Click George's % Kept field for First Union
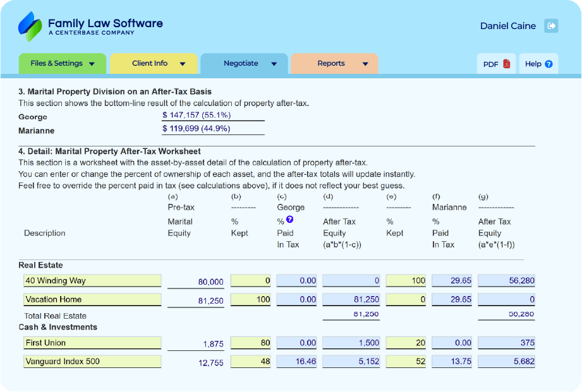Image resolution: width=582 pixels, height=392 pixels. coord(252,343)
